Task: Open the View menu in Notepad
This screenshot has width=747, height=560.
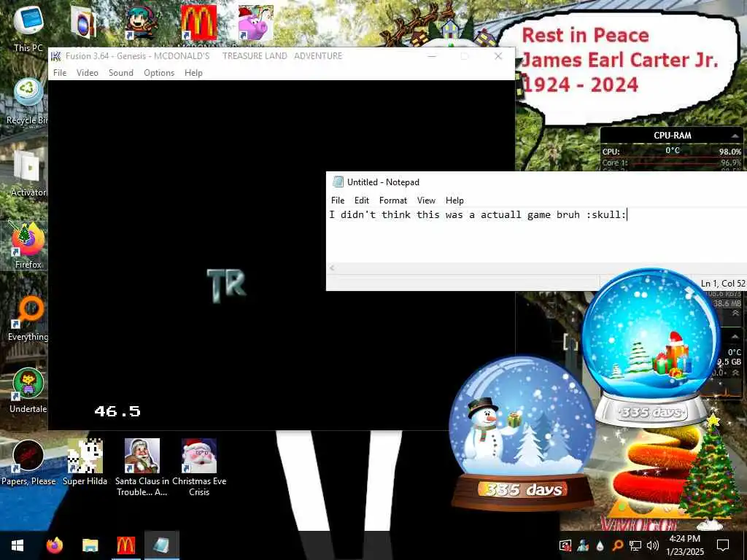Action: [x=426, y=201]
